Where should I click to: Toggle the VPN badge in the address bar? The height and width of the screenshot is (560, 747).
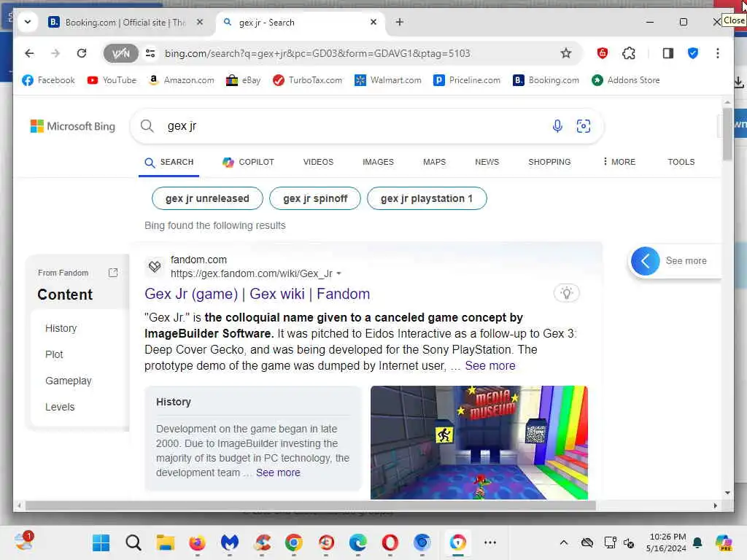pos(120,53)
